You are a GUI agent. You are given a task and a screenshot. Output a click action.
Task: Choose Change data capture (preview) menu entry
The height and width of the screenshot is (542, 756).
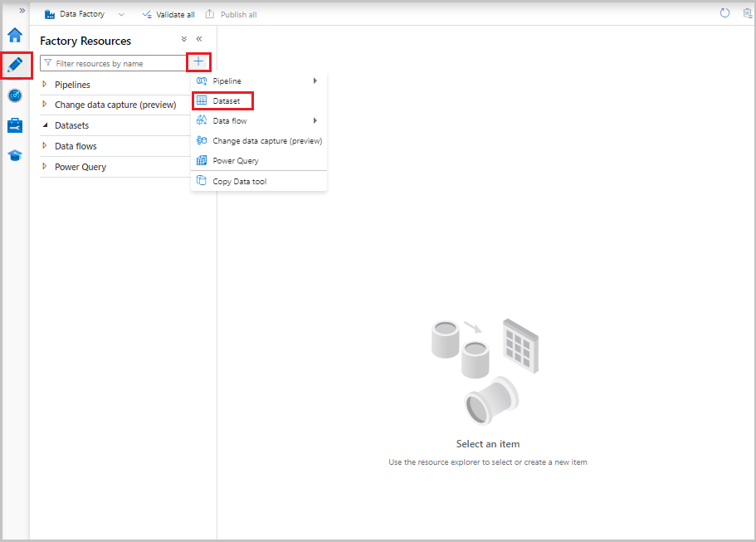click(259, 140)
